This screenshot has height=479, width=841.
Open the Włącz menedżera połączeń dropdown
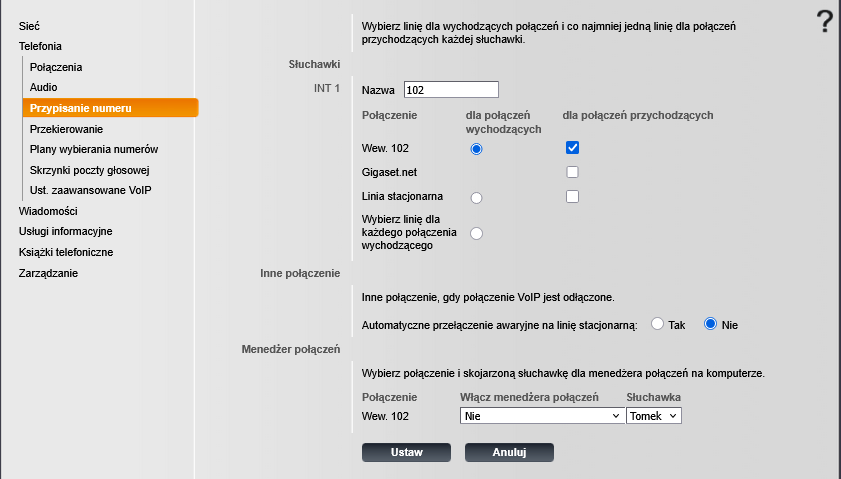point(542,416)
